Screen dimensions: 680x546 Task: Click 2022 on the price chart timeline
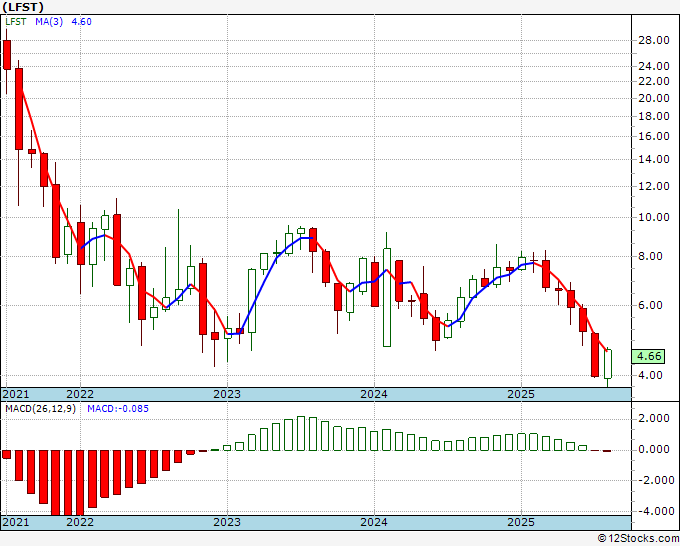pos(80,394)
